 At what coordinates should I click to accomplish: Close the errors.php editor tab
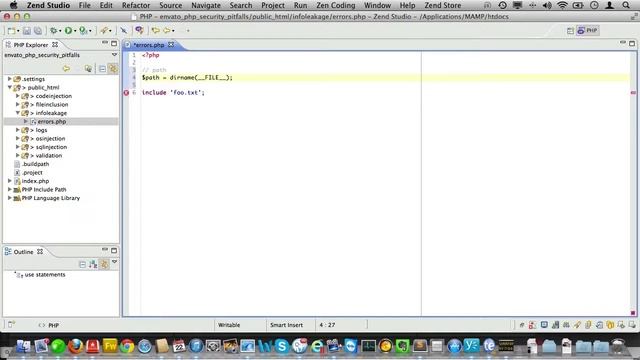[171, 44]
